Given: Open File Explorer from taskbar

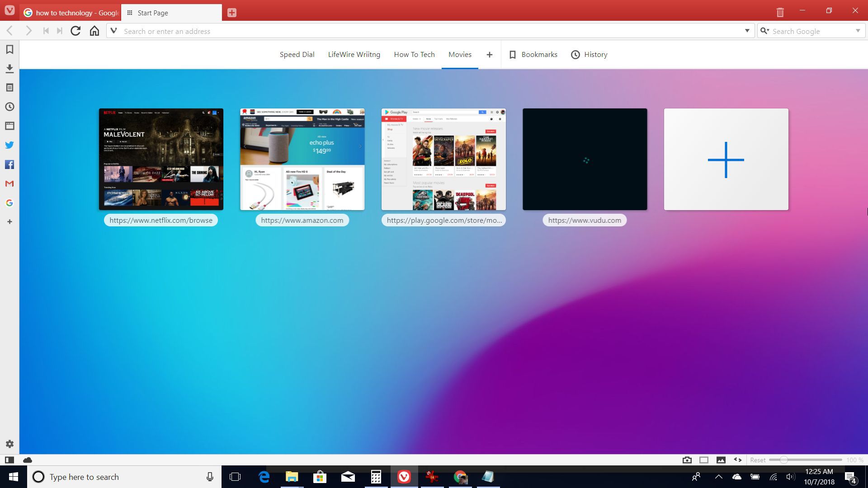Looking at the screenshot, I should (x=292, y=477).
